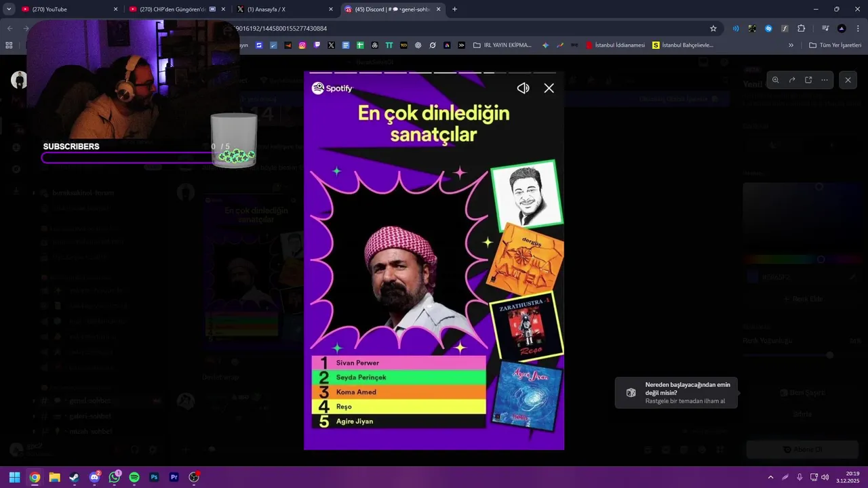The width and height of the screenshot is (868, 488).
Task: Switch to the CHP'den Güngören tab
Action: click(177, 9)
